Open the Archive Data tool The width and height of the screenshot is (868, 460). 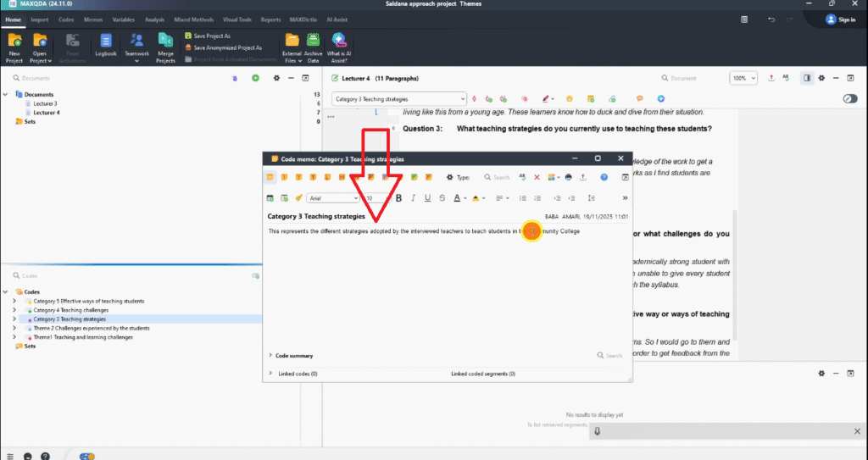pos(313,45)
